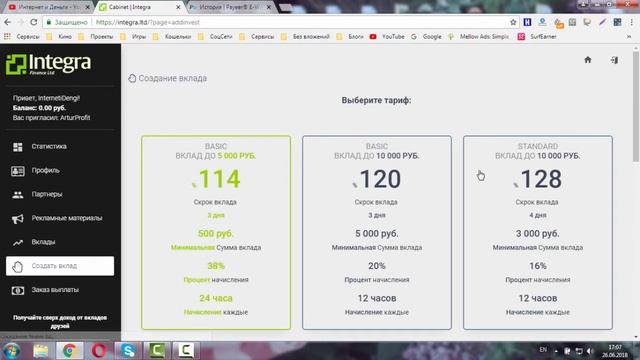Click the Статистика grid icon

click(18, 147)
